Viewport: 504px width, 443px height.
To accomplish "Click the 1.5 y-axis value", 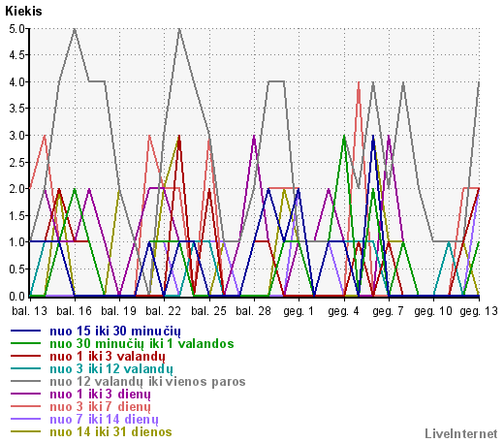I will (17, 216).
